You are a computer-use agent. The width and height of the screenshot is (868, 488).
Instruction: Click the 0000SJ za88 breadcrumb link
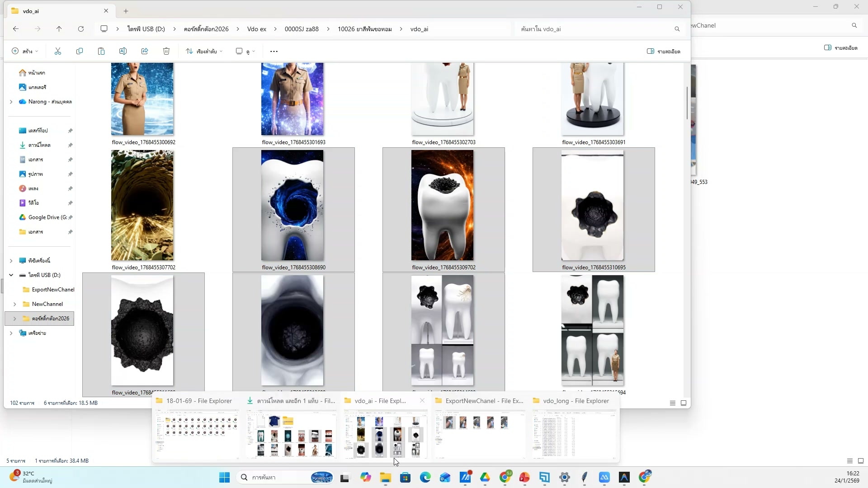[x=302, y=28]
